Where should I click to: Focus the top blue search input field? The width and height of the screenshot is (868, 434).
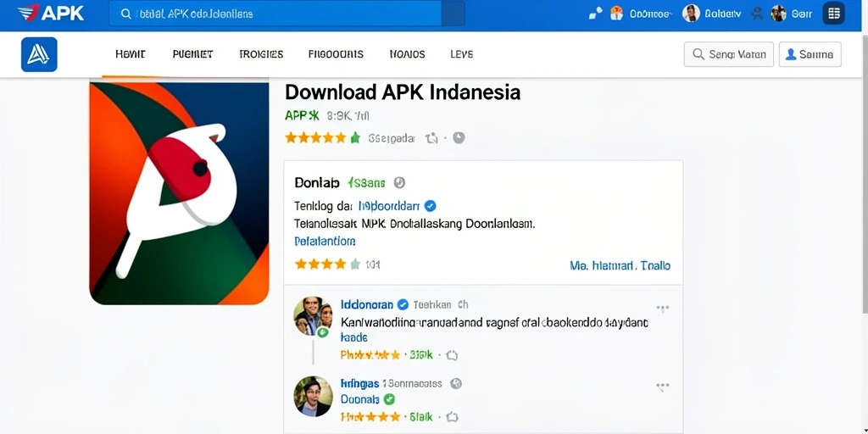tap(275, 14)
